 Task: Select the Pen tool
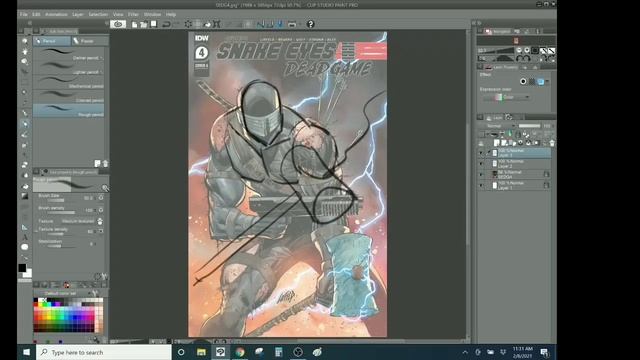pyautogui.click(x=24, y=113)
